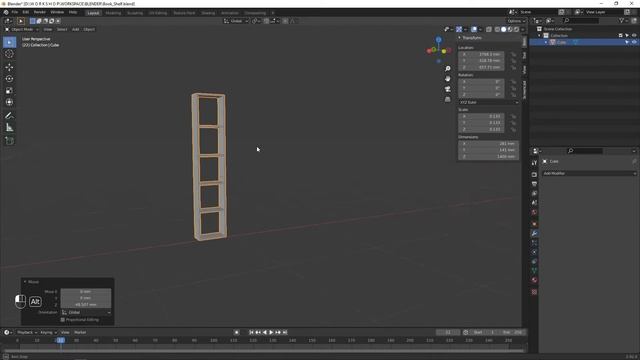Hide the Cube in viewport via eye icon
Image resolution: width=640 pixels, height=360 pixels.
(634, 42)
